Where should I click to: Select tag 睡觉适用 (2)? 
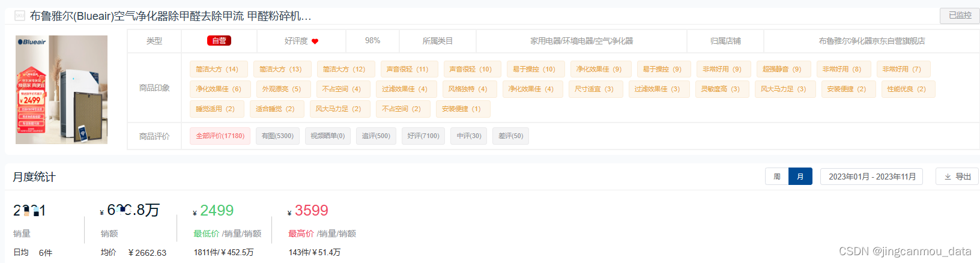[216, 109]
